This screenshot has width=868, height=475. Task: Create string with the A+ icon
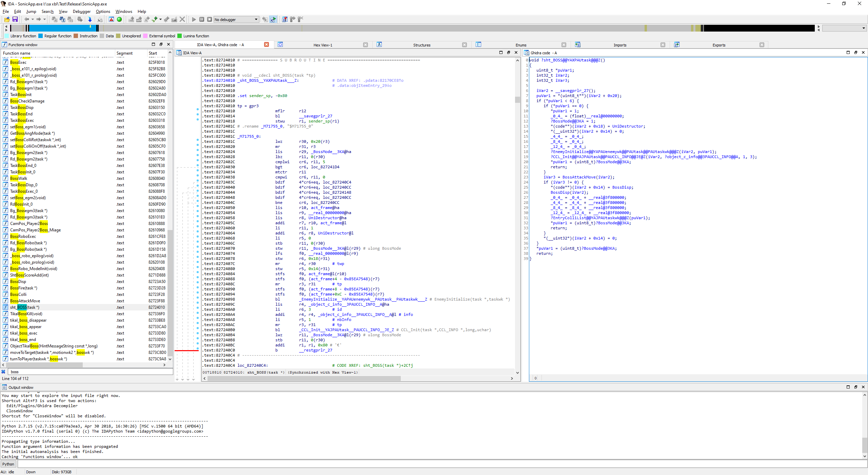(x=147, y=19)
